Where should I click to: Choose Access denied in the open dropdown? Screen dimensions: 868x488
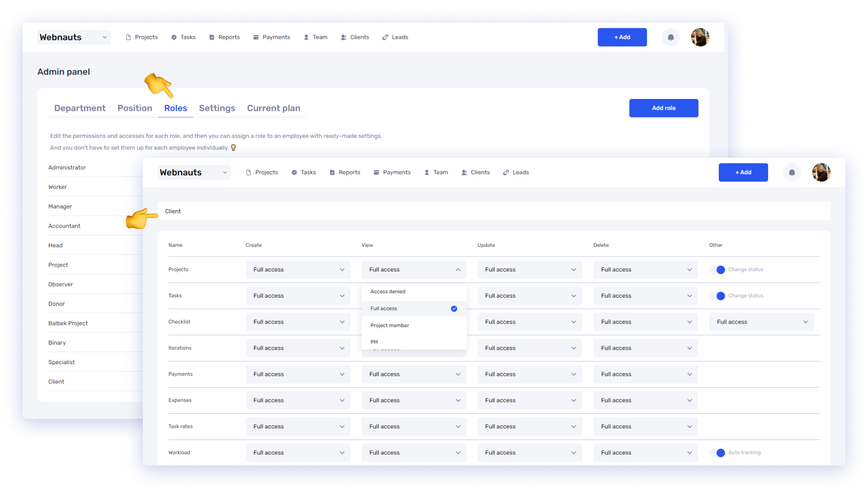[414, 291]
